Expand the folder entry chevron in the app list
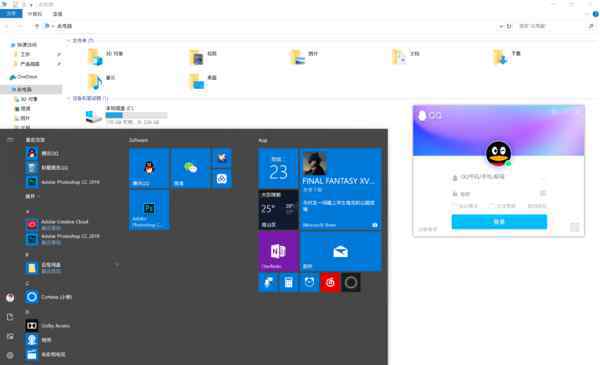The width and height of the screenshot is (600, 365). [x=117, y=264]
